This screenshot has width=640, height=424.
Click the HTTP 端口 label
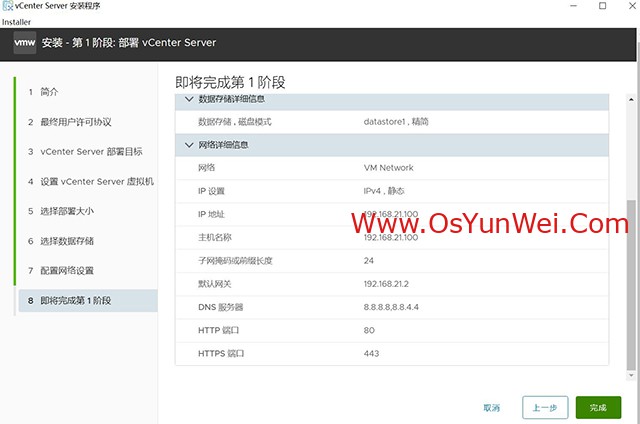(x=218, y=330)
